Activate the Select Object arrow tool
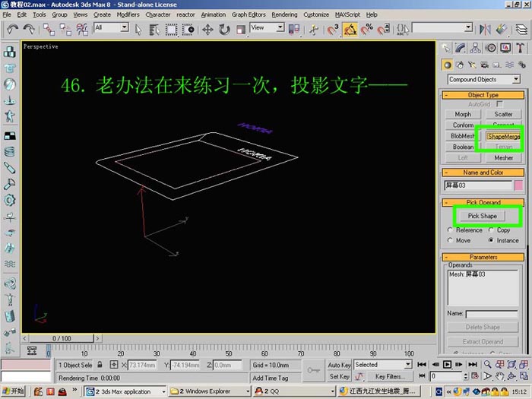The height and width of the screenshot is (399, 532). coord(138,30)
